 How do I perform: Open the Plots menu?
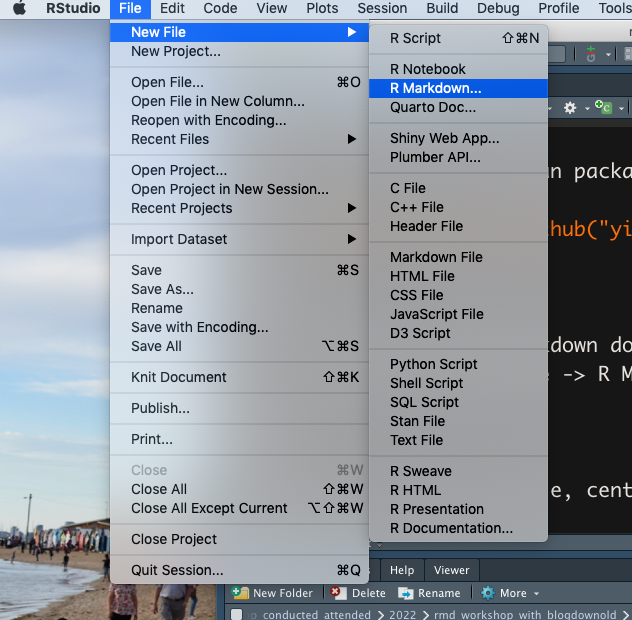click(322, 8)
